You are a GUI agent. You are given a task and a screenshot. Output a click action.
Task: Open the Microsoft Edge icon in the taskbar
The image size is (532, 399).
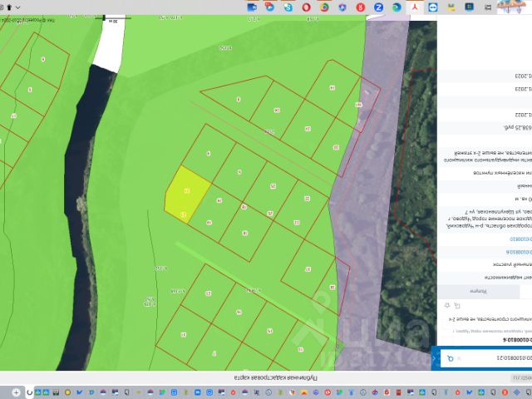point(397,7)
